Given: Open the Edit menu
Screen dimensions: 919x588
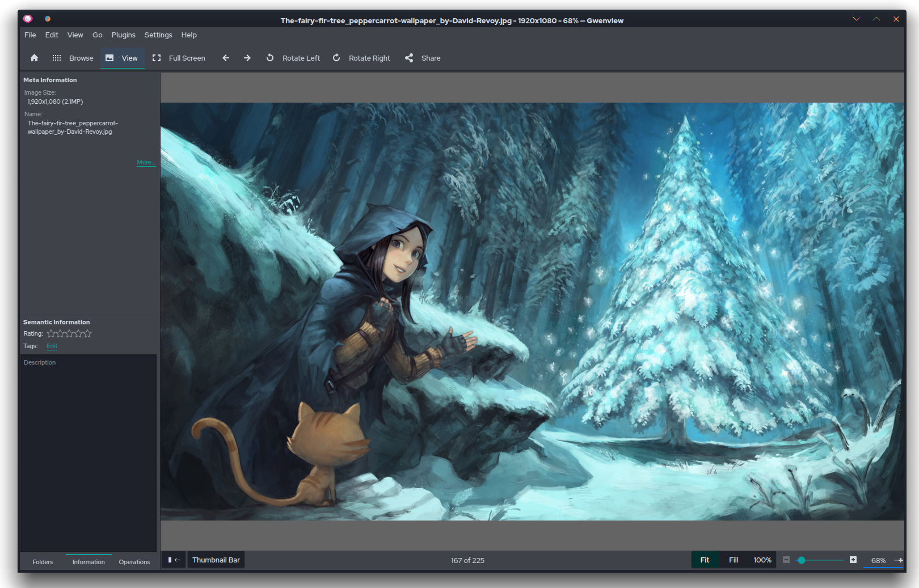Looking at the screenshot, I should pyautogui.click(x=52, y=35).
